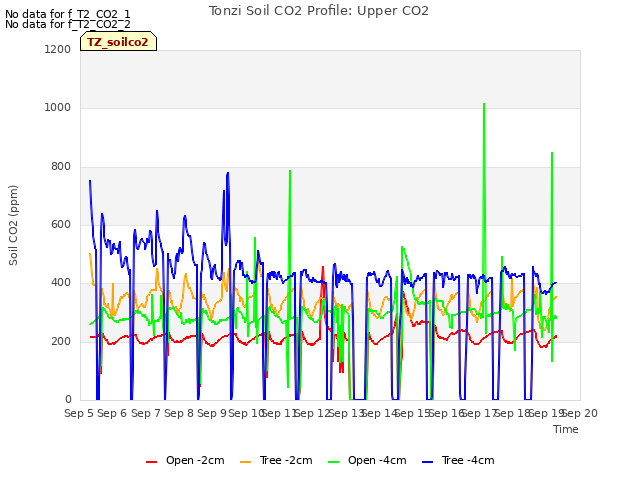This screenshot has height=480, width=640.
Task: Toggle the Open -4cm legend entry
Action: point(367,460)
